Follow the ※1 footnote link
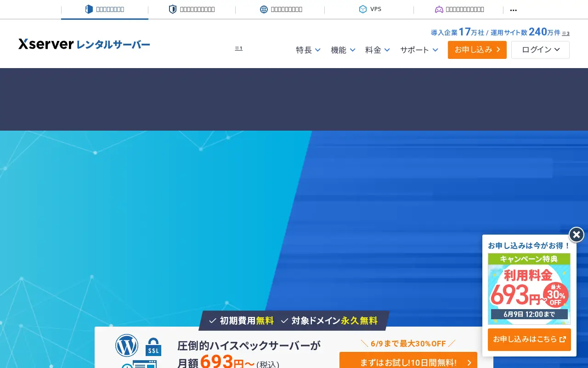Image resolution: width=588 pixels, height=368 pixels. coord(238,48)
